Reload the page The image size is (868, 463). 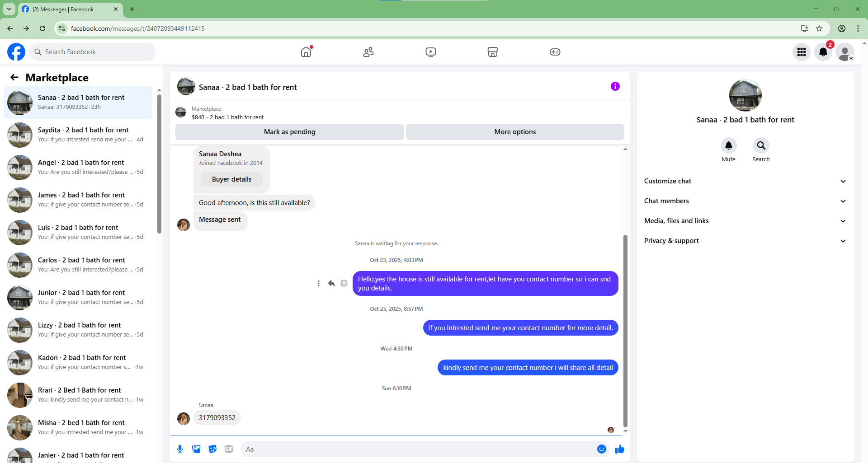[42, 28]
